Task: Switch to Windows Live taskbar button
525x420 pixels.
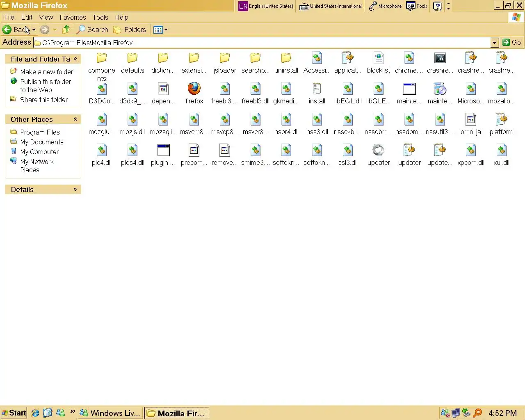Action: click(x=110, y=413)
